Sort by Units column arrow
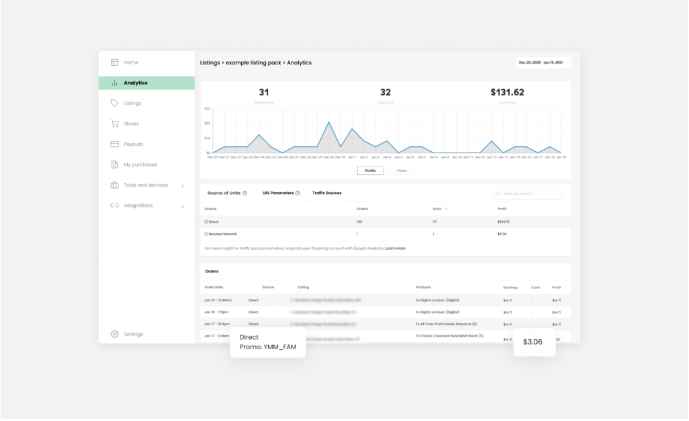 pos(446,209)
